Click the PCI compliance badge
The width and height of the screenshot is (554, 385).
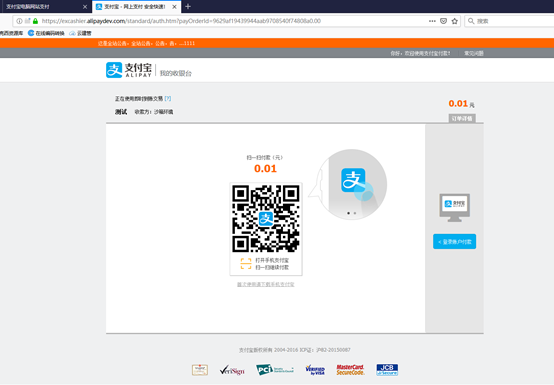click(275, 370)
